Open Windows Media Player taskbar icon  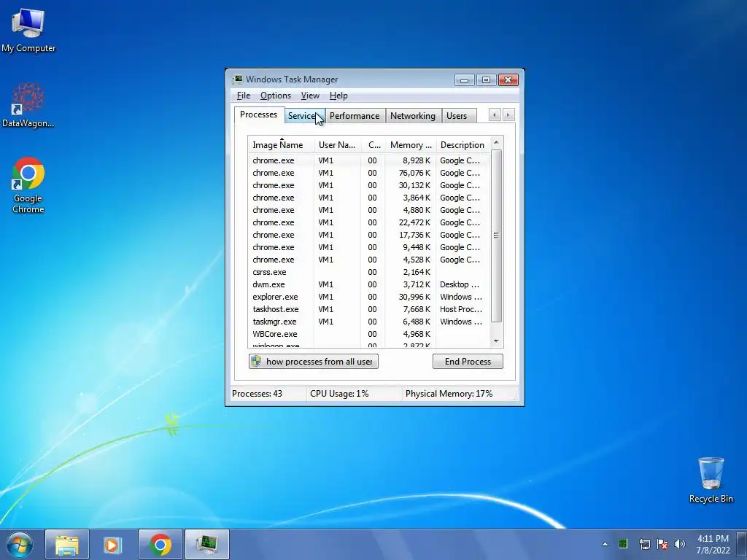click(113, 545)
